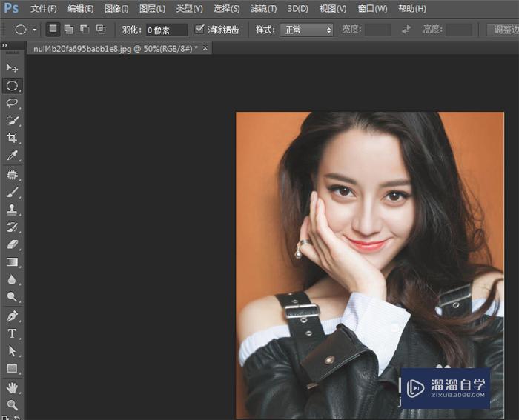Choose Subtract from Selection mode

[85, 29]
